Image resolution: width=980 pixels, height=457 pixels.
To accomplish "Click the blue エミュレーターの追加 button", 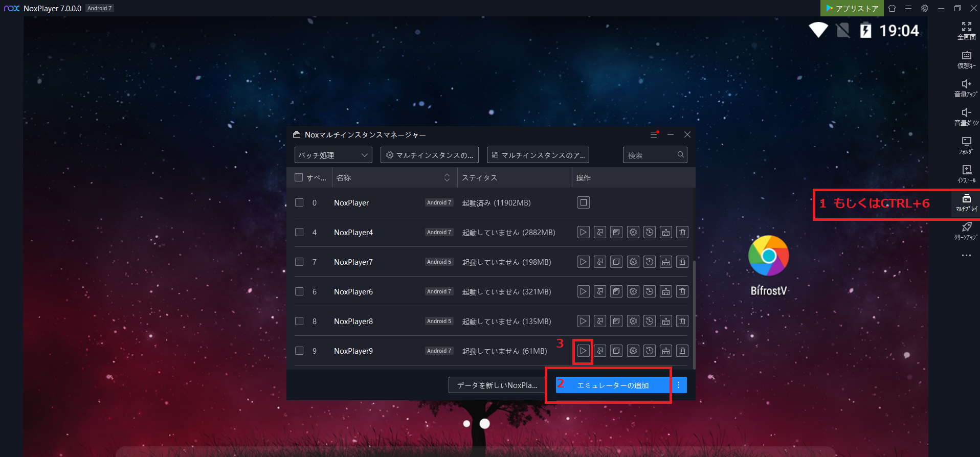I will 613,385.
